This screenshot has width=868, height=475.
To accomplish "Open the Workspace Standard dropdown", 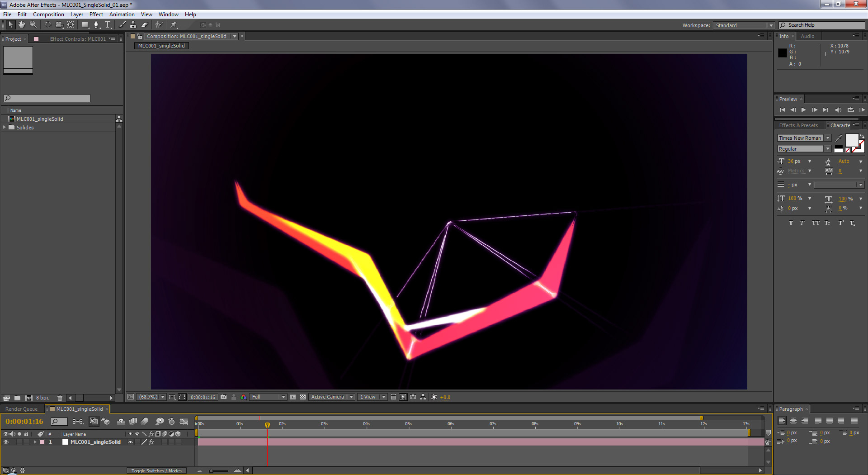I will tap(744, 25).
